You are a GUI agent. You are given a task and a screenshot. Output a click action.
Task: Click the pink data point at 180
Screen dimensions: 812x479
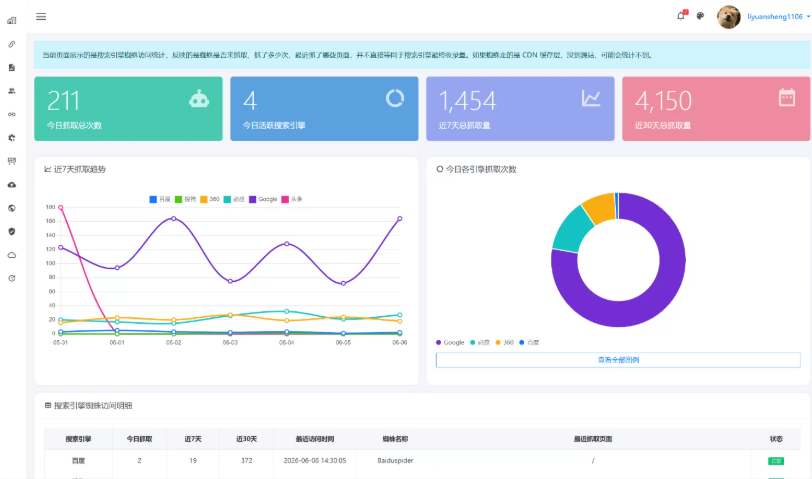[61, 207]
